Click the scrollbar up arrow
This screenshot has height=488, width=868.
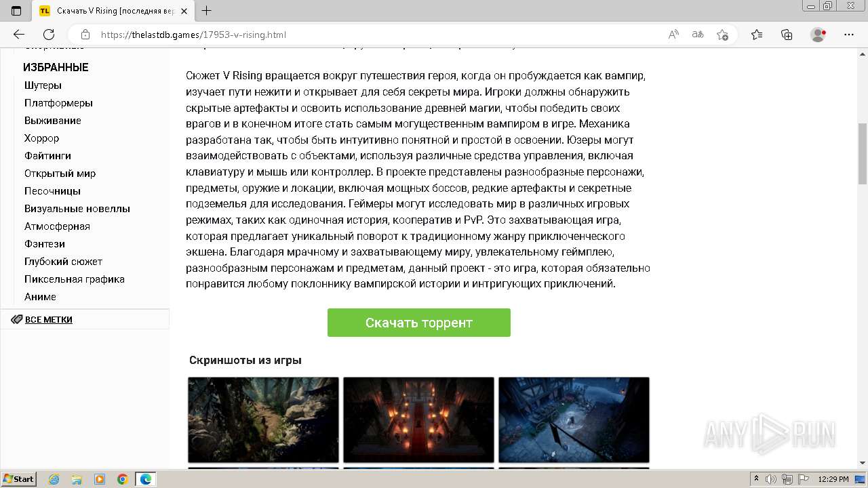[x=863, y=53]
